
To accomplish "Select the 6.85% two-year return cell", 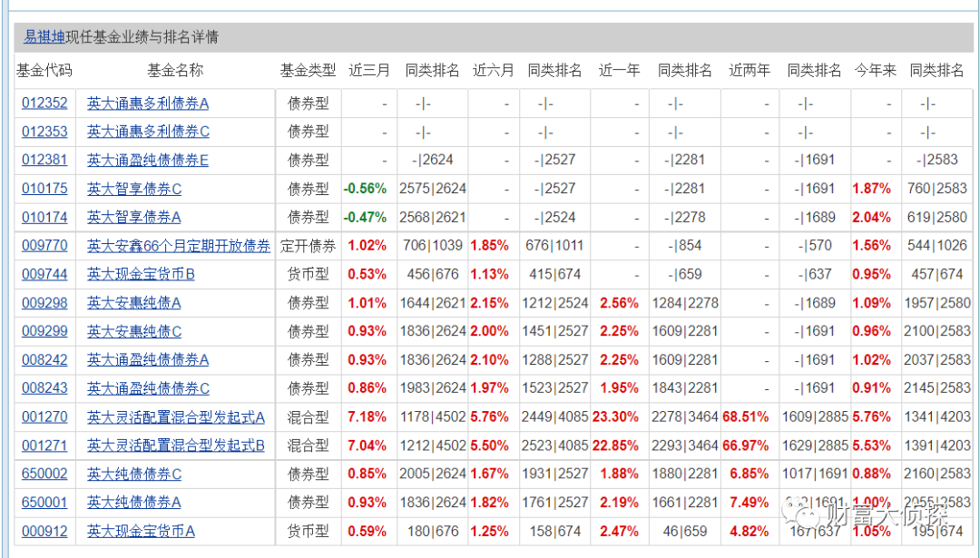I will [749, 474].
